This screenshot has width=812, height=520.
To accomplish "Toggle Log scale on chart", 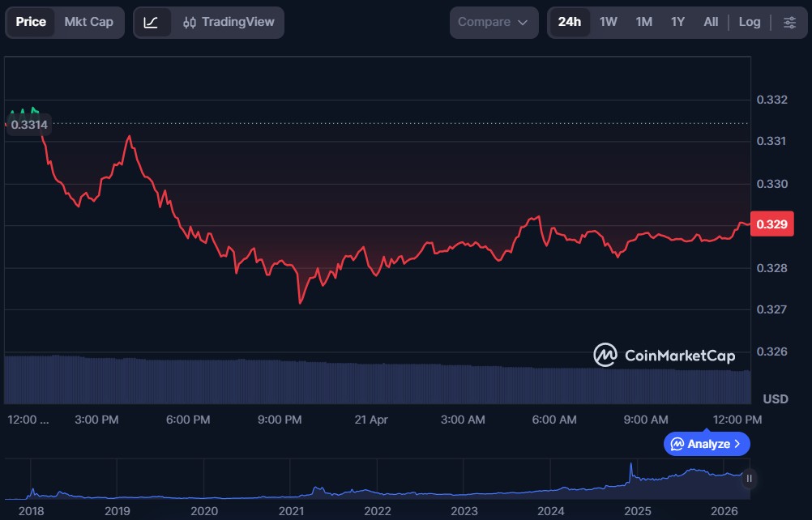I will (x=749, y=22).
